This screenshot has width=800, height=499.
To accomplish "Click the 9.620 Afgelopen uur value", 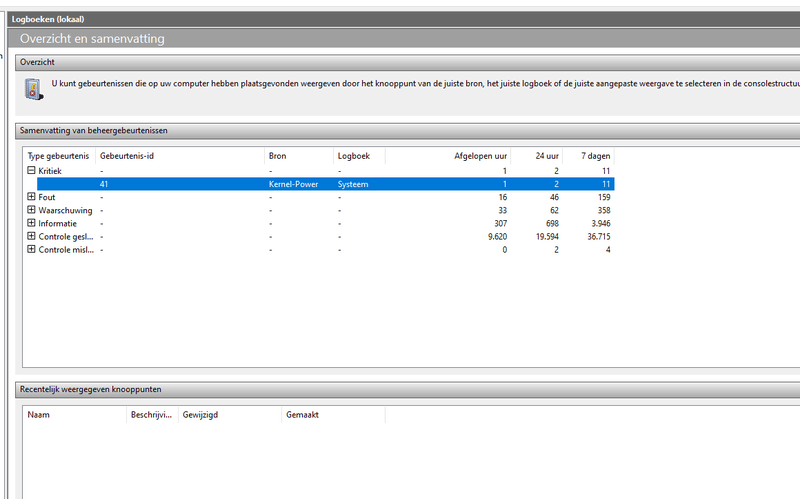I will tap(497, 237).
